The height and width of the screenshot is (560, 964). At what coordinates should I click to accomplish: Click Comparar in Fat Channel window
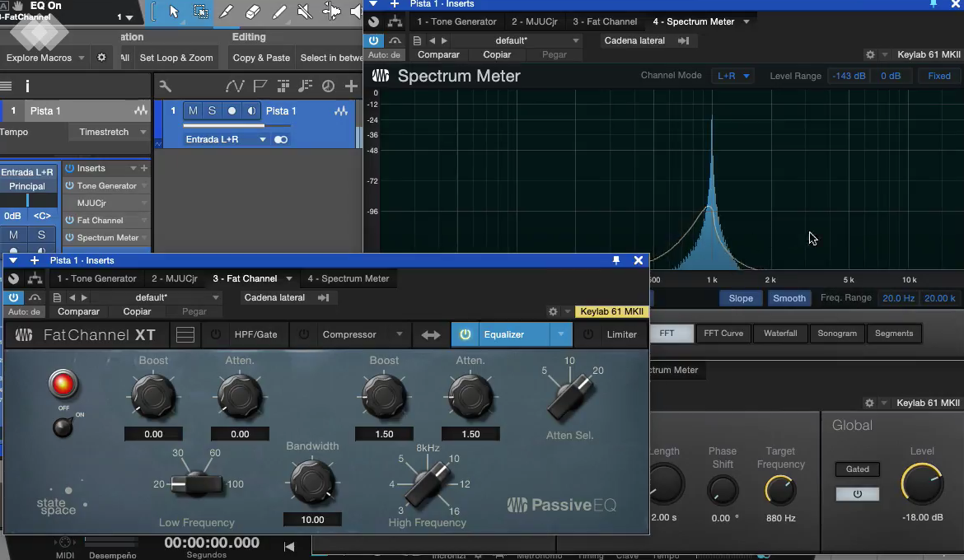pos(78,311)
